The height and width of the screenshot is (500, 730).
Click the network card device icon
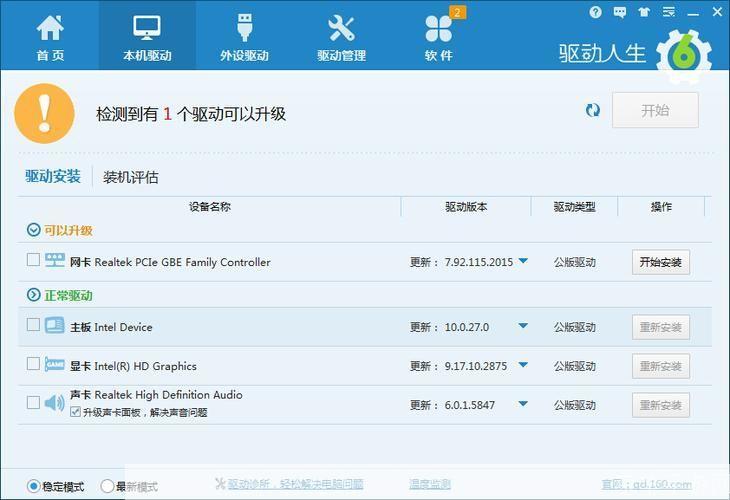coord(54,260)
